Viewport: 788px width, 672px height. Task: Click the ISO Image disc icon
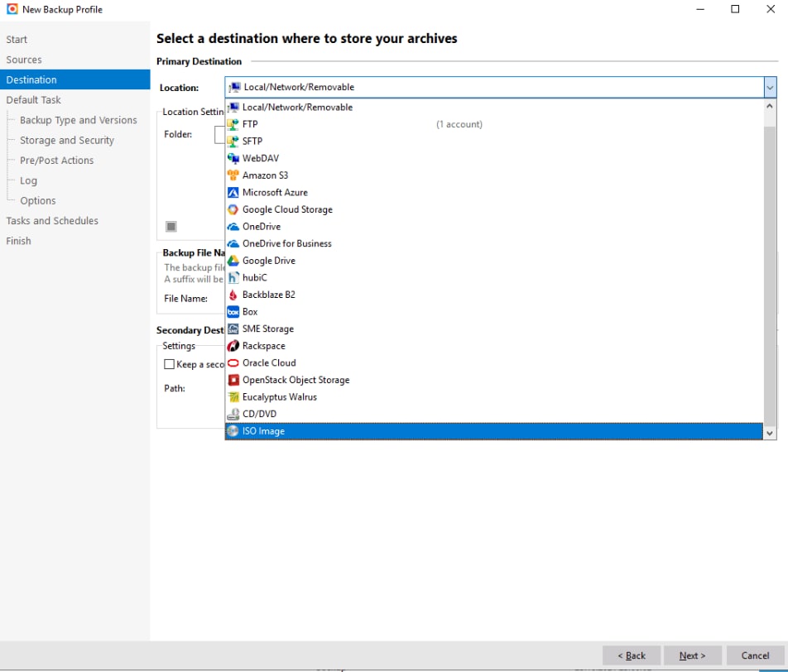click(x=233, y=431)
